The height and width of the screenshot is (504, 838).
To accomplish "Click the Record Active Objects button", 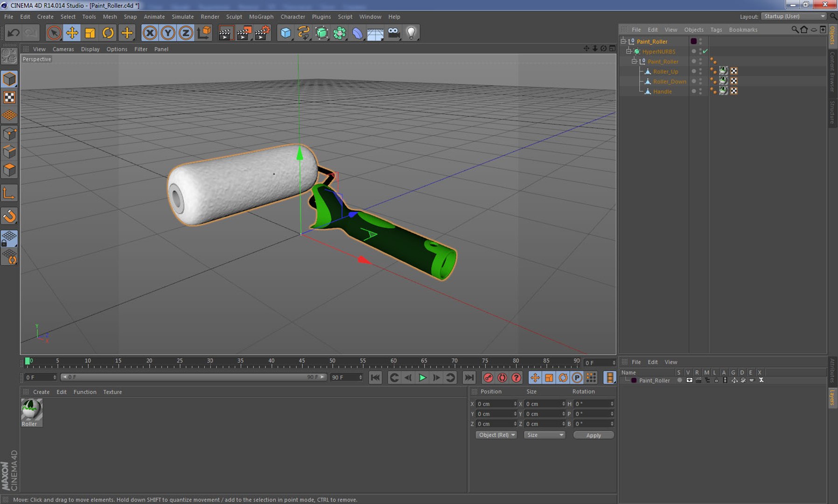I will (488, 378).
